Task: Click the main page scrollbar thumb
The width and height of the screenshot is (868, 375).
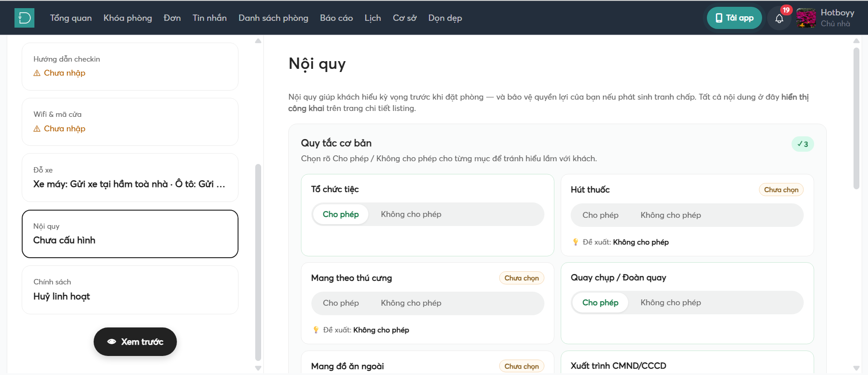Action: click(856, 119)
